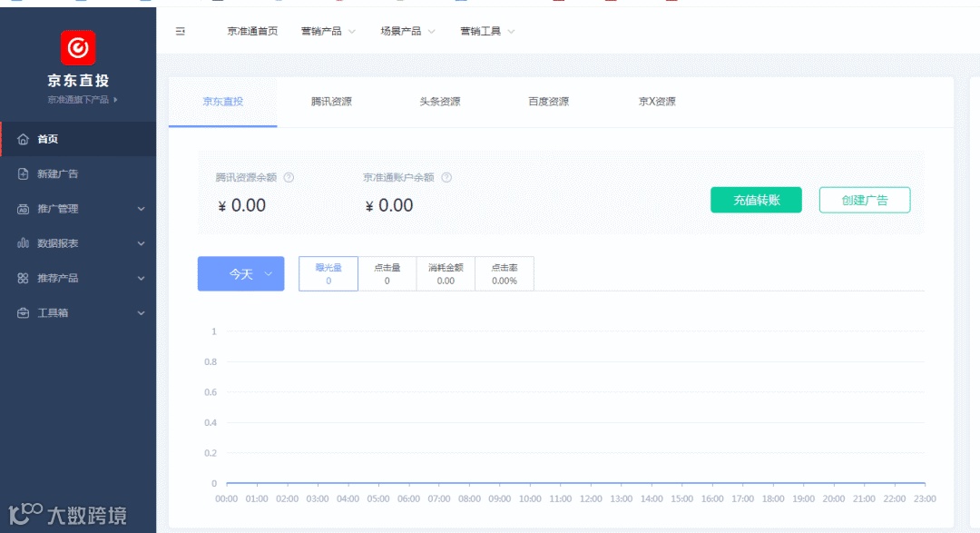Open 数据报表 sidebar label

pyautogui.click(x=58, y=243)
